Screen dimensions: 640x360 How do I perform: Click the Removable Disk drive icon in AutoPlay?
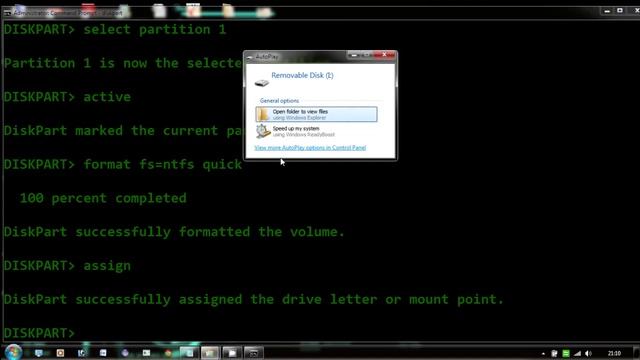pyautogui.click(x=262, y=83)
